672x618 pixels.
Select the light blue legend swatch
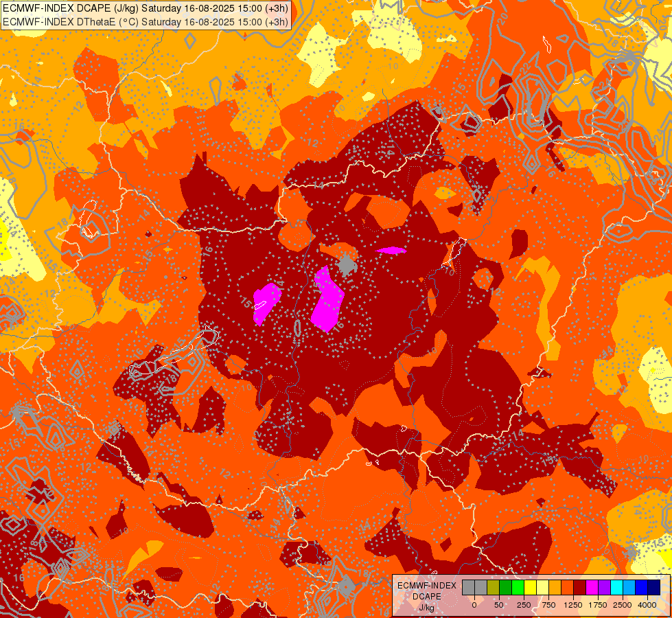pos(629,588)
